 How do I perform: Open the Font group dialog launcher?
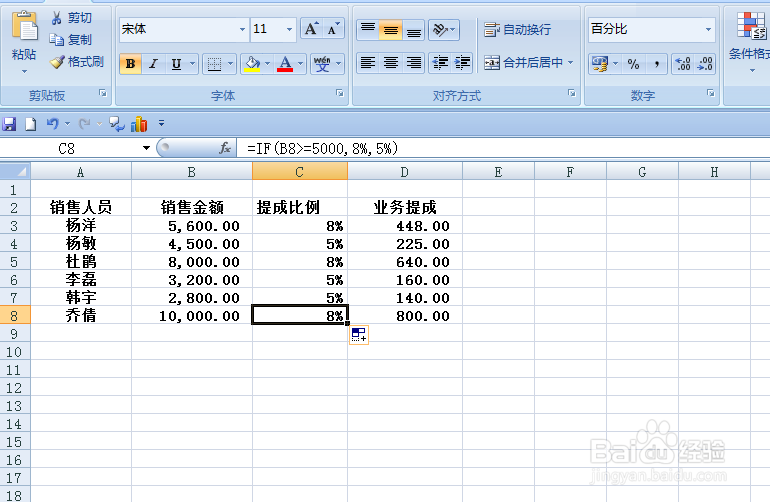(340, 93)
